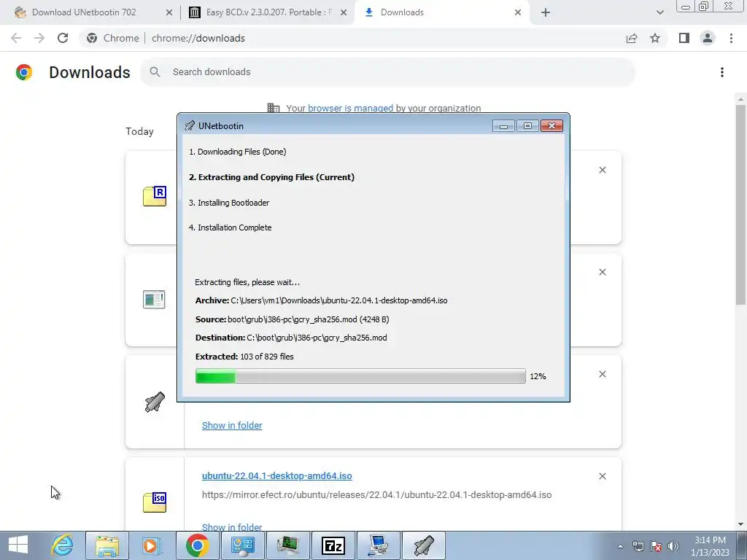Switch to the Easy BCD portable tab
This screenshot has height=560, width=747.
(x=268, y=12)
